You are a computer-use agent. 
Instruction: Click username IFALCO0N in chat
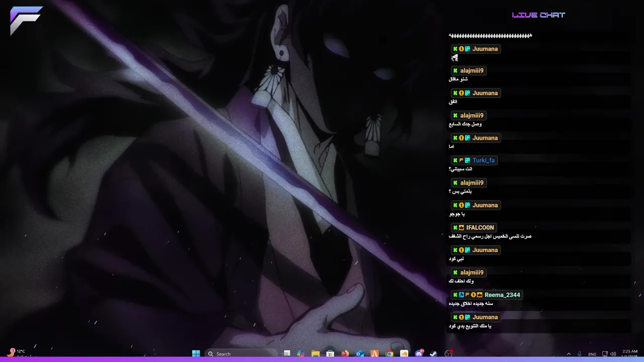pos(480,228)
